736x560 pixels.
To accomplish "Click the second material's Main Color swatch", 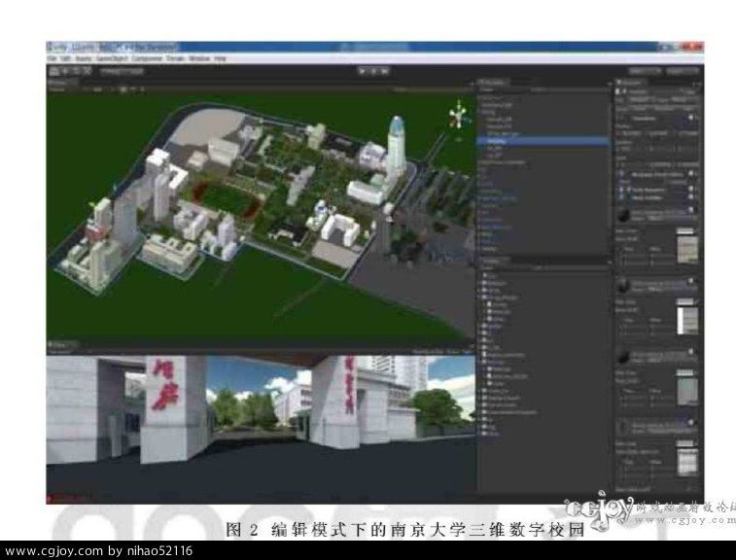I will 685,301.
